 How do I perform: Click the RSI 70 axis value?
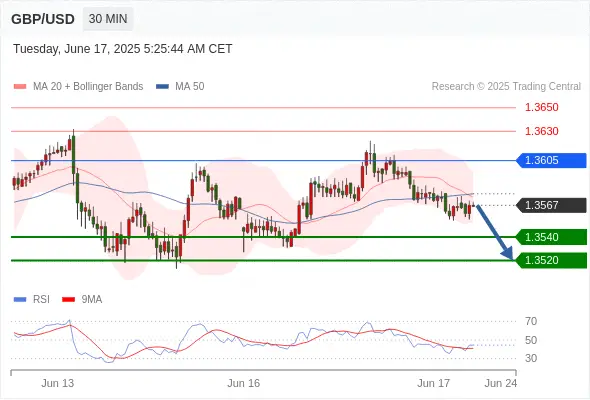click(x=531, y=321)
